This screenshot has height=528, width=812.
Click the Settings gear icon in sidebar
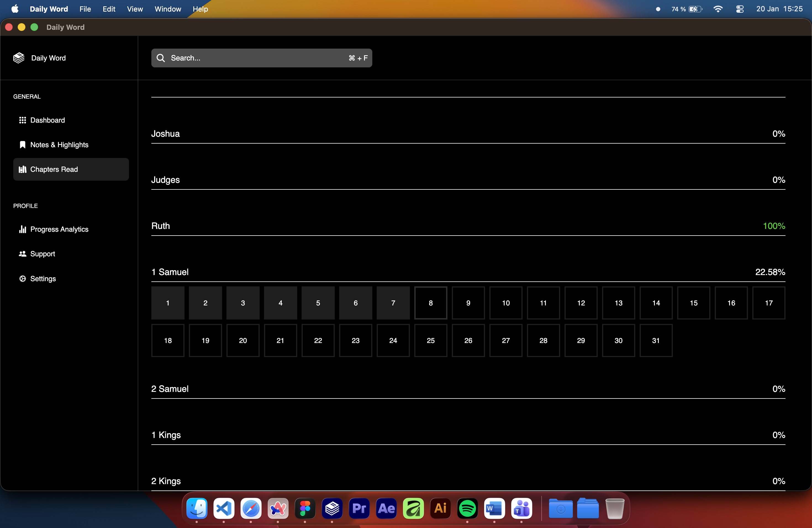coord(23,279)
